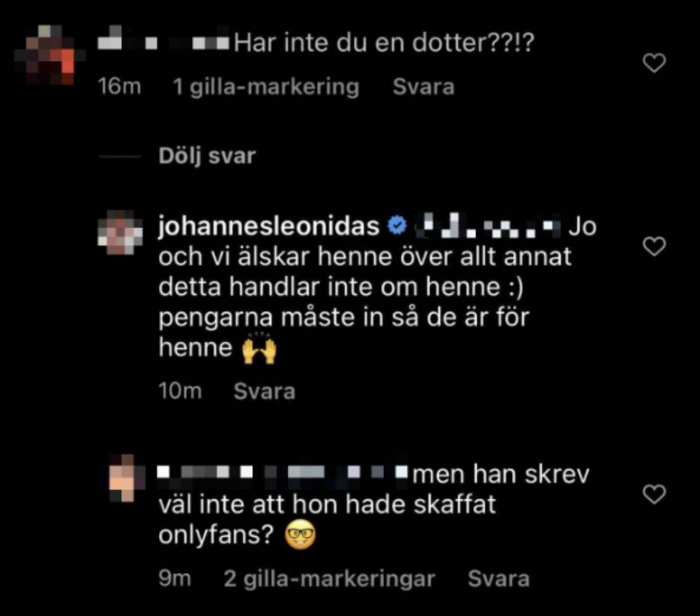Open the pixelated avatar of the top commenter
The image size is (700, 616).
click(x=50, y=55)
